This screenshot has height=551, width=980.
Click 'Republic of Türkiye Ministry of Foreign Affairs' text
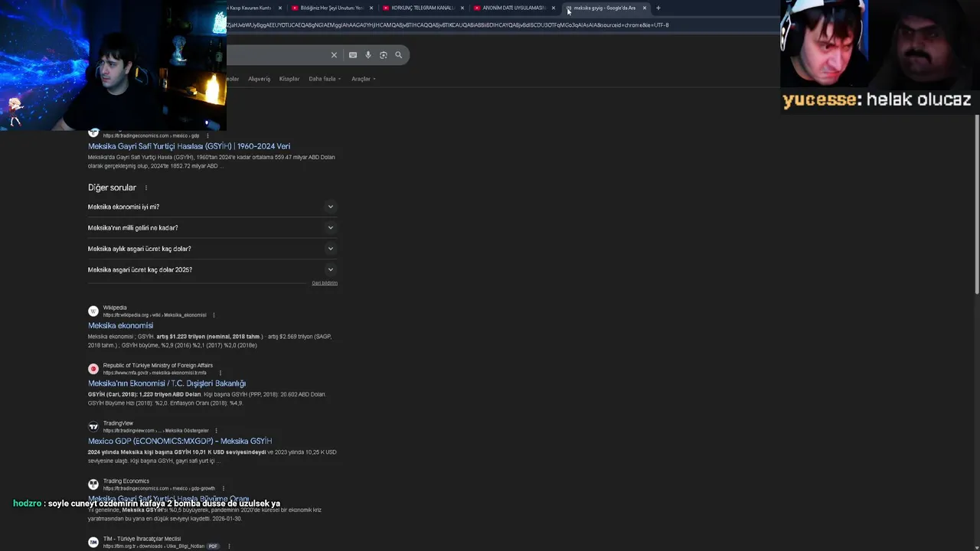coord(158,366)
